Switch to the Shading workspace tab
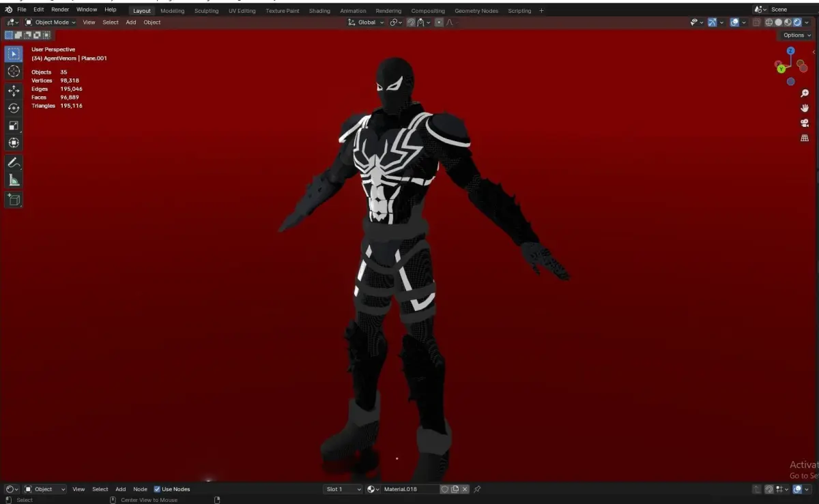This screenshot has height=504, width=819. point(319,11)
